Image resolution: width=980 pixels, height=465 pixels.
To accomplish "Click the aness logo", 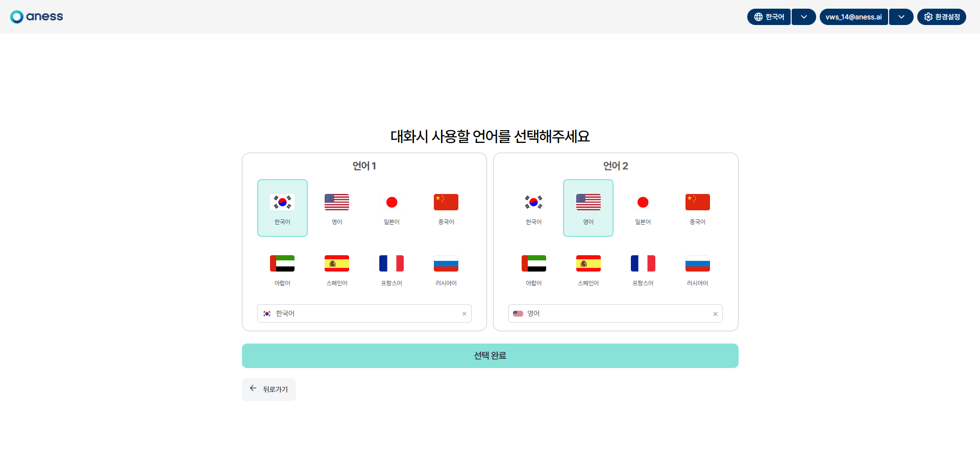I will coord(37,17).
